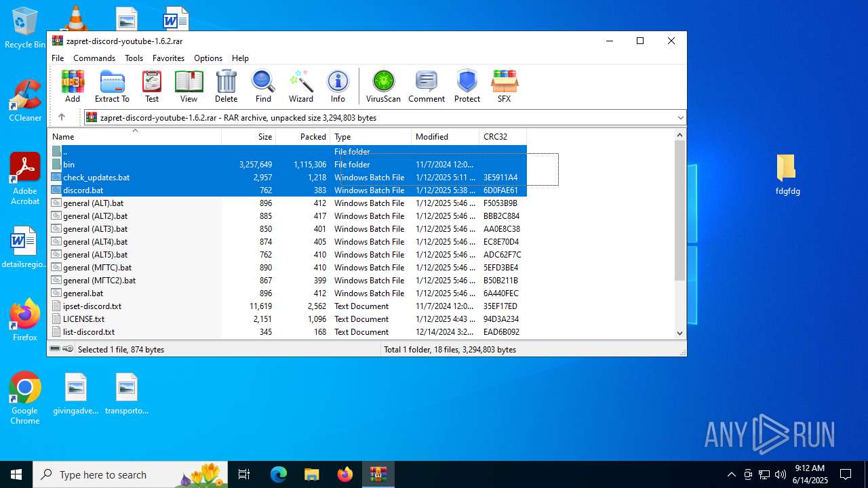Viewport: 868px width, 488px height.
Task: Sort by Name column header
Action: [134, 136]
